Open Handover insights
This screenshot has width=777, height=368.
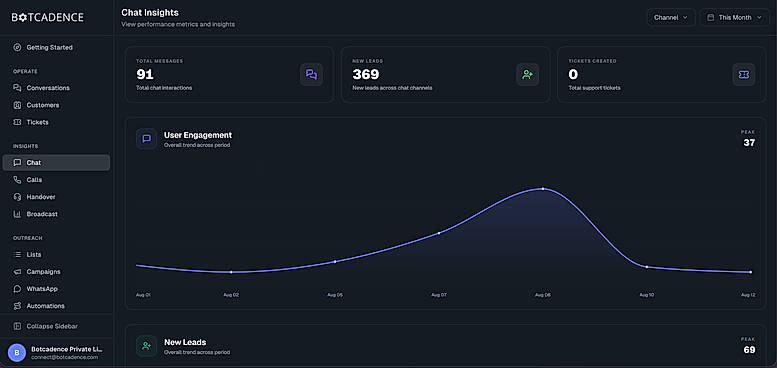click(x=56, y=197)
